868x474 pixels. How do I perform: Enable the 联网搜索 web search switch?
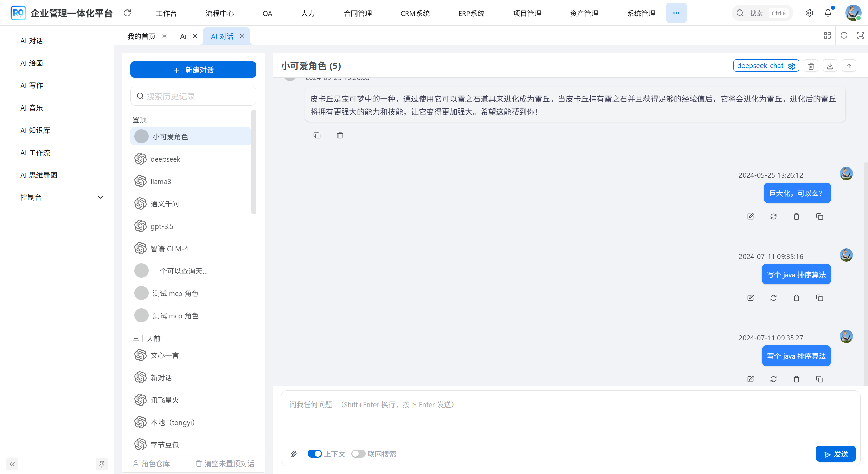pyautogui.click(x=358, y=454)
